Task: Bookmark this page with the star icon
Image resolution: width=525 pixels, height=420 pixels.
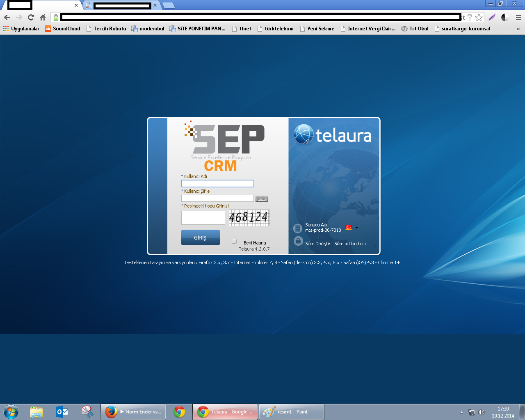Action: coord(479,17)
